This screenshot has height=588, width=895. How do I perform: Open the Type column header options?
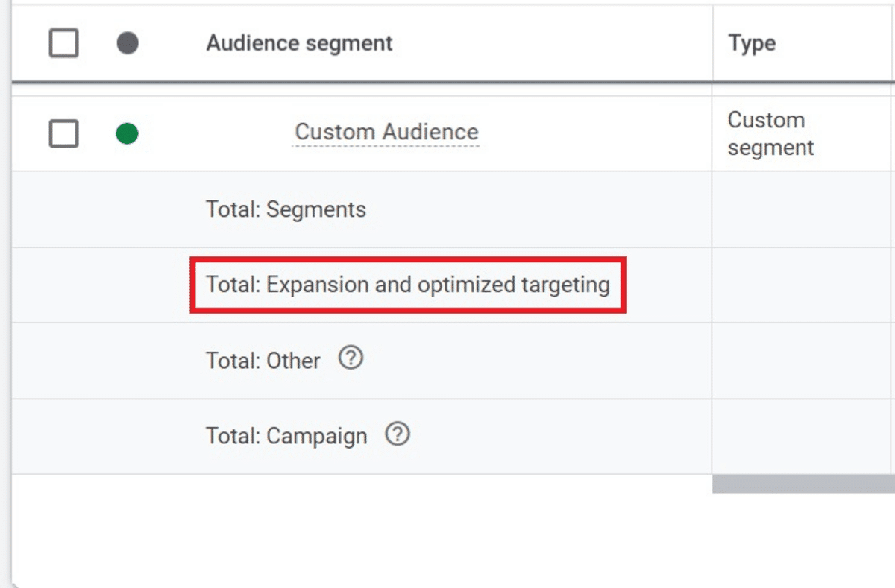753,42
